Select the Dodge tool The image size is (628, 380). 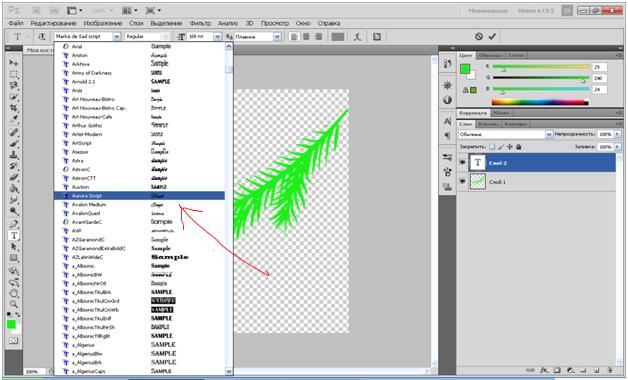[x=14, y=211]
